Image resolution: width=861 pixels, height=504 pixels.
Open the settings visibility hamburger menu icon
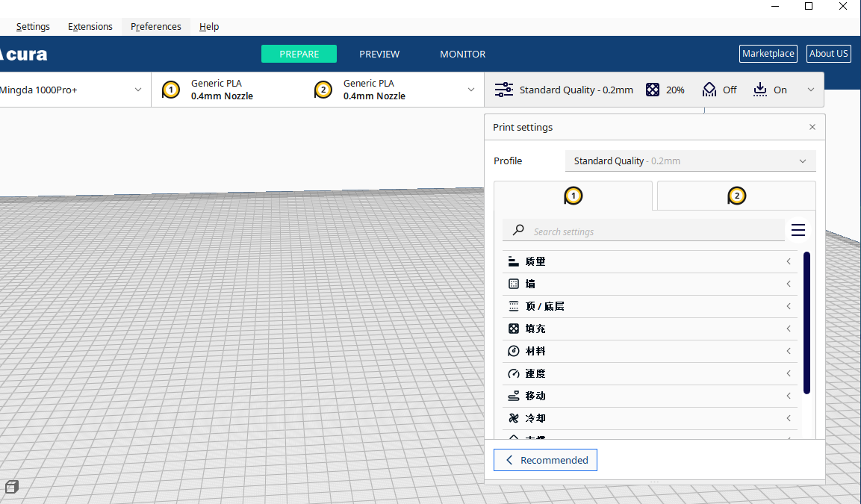coord(798,229)
